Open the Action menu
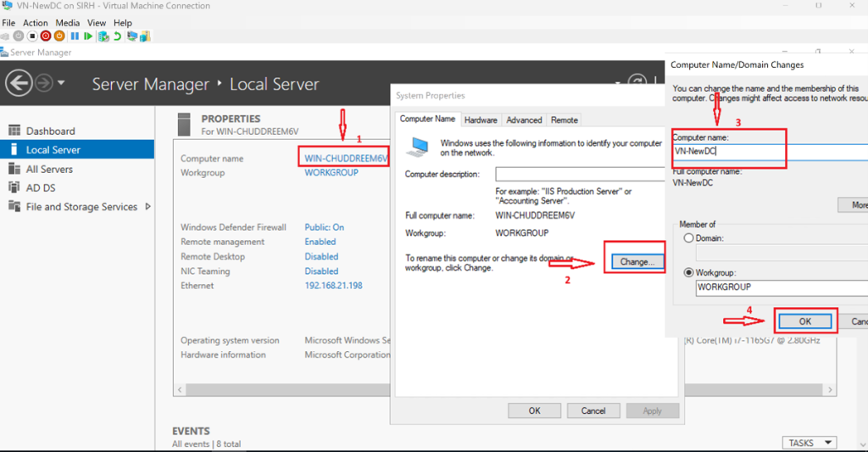Image resolution: width=868 pixels, height=452 pixels. coord(36,23)
